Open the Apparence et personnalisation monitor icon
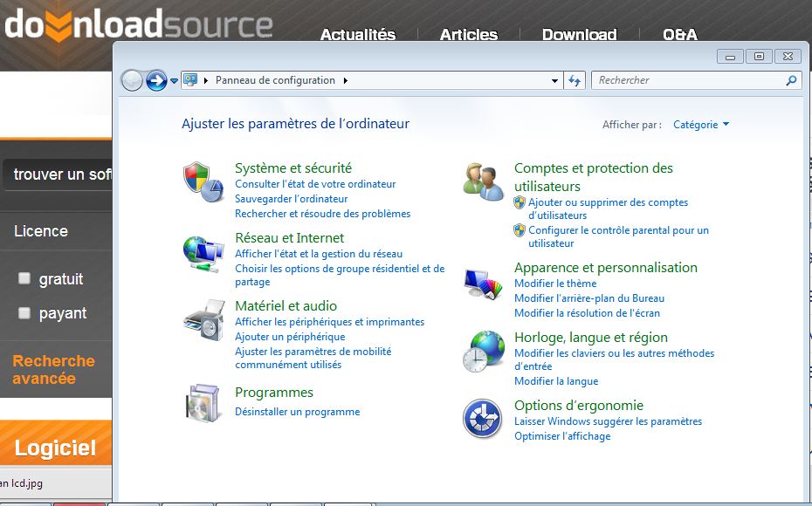The height and width of the screenshot is (506, 812). tap(483, 284)
